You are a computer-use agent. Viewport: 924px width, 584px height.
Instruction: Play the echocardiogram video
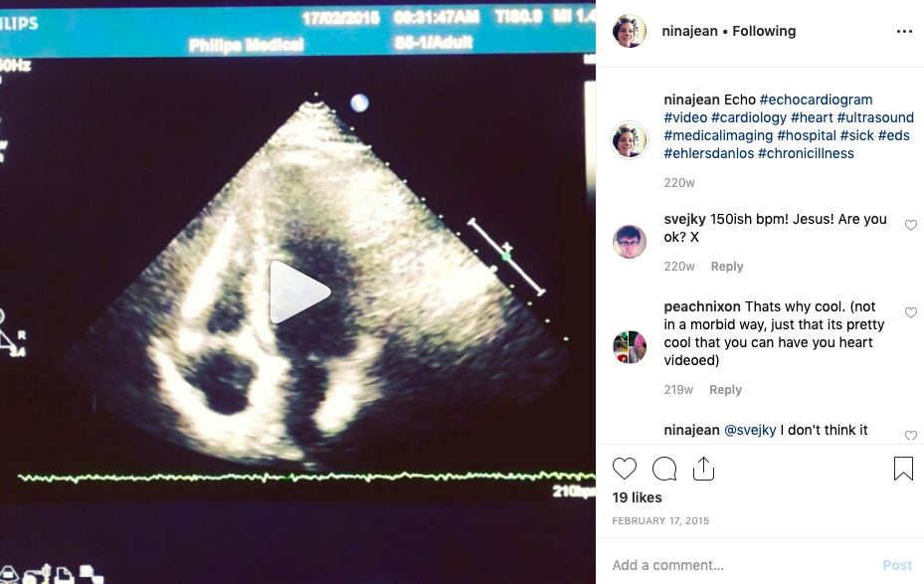pos(300,292)
